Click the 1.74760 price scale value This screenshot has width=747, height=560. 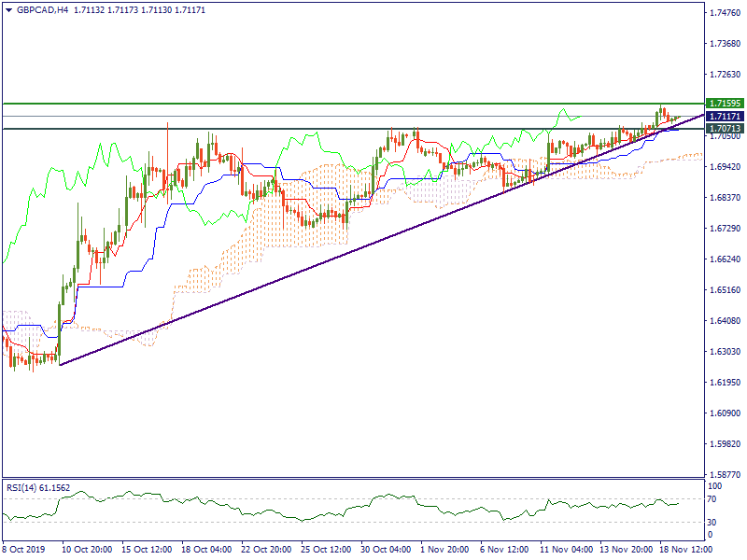click(x=725, y=13)
